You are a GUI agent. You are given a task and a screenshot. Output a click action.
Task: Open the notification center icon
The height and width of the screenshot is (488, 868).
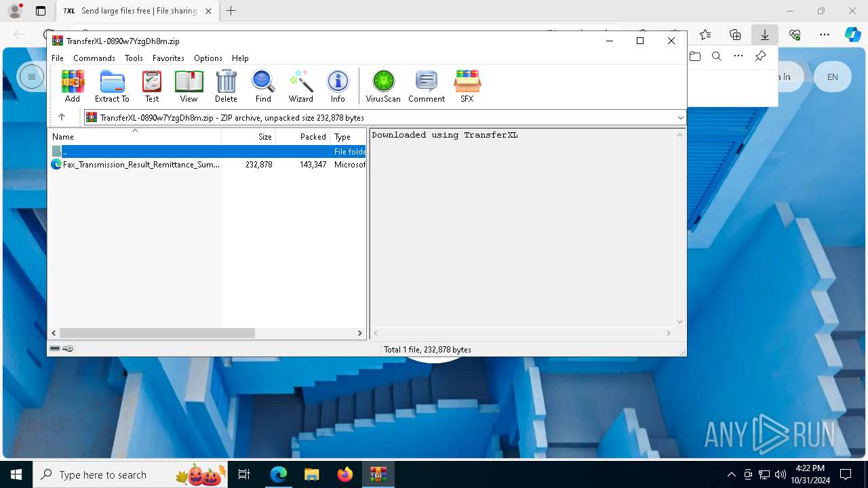coord(846,474)
